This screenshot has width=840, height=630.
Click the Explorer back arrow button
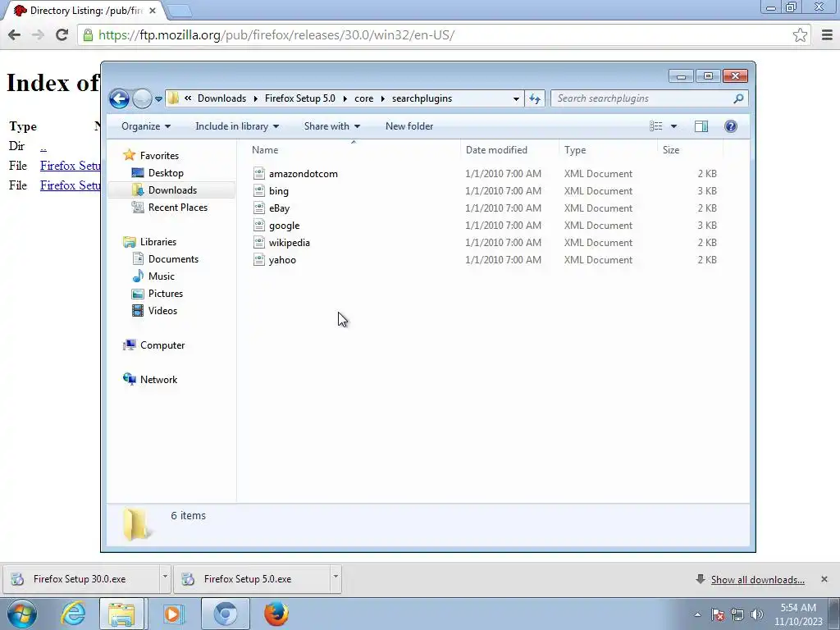[x=119, y=98]
